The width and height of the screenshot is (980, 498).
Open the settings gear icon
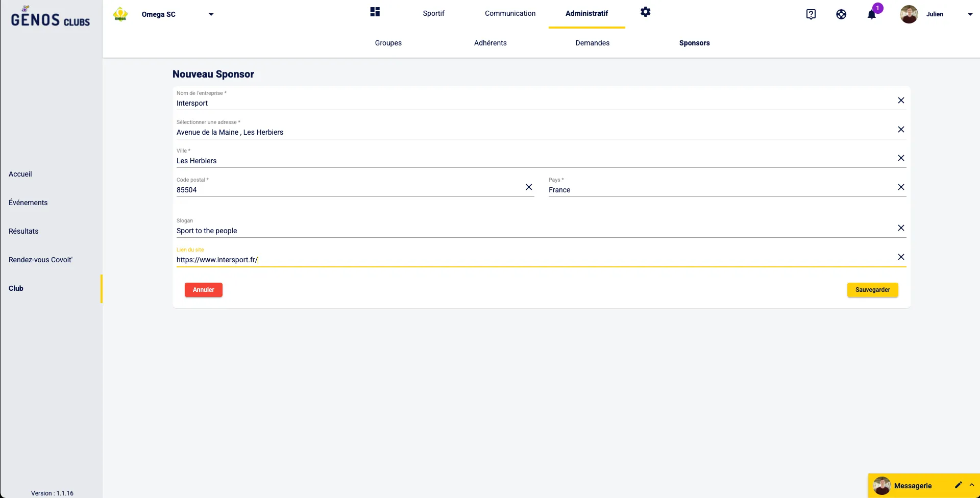646,12
